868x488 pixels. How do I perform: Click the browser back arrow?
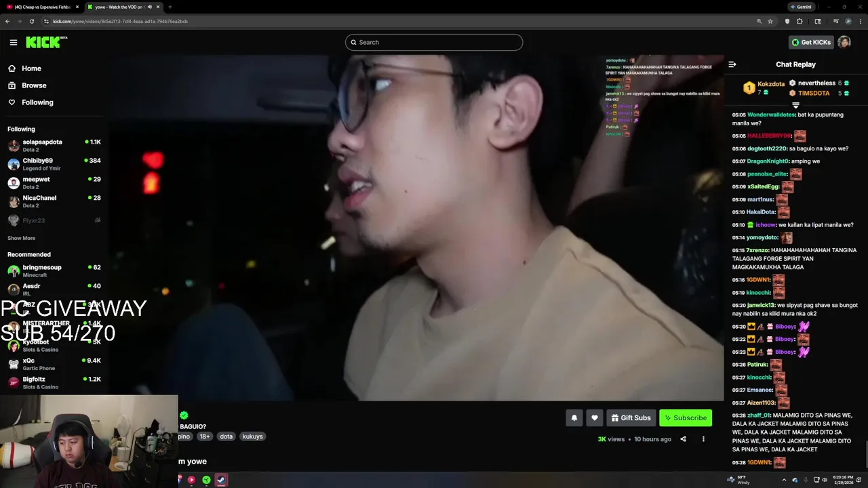click(7, 21)
